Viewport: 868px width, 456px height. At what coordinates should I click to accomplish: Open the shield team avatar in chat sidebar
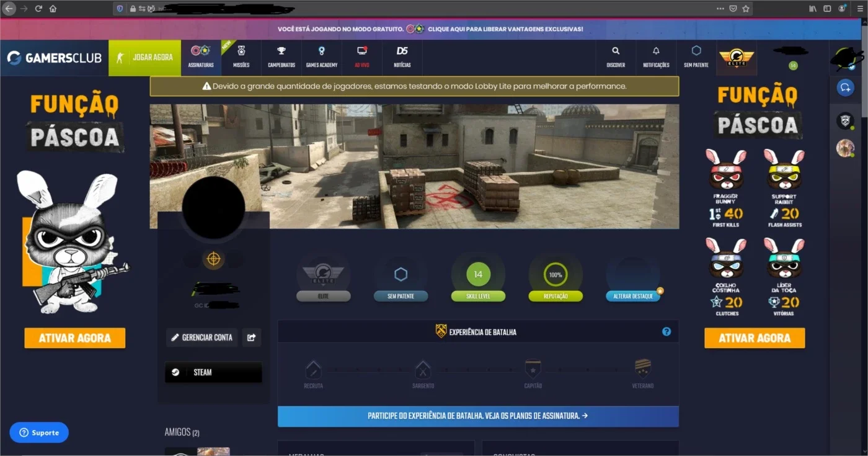(x=845, y=120)
